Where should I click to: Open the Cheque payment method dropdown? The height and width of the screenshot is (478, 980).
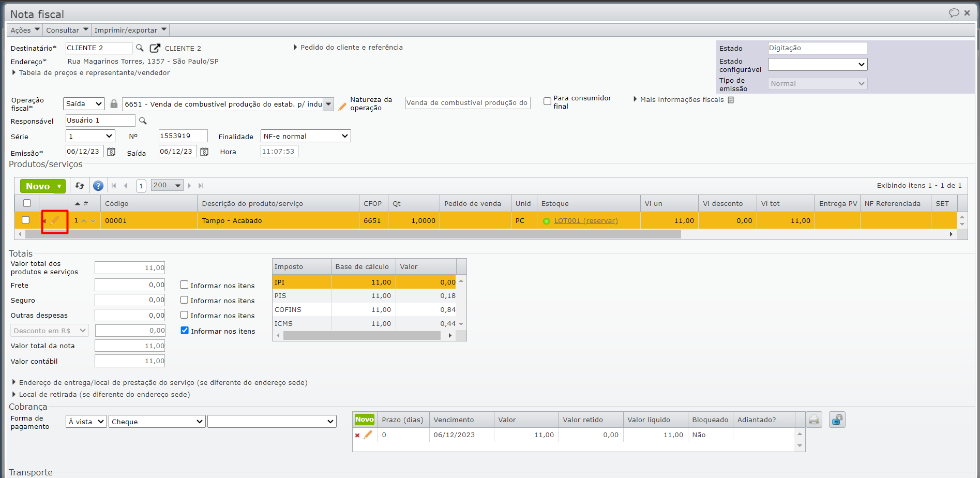[x=157, y=422]
